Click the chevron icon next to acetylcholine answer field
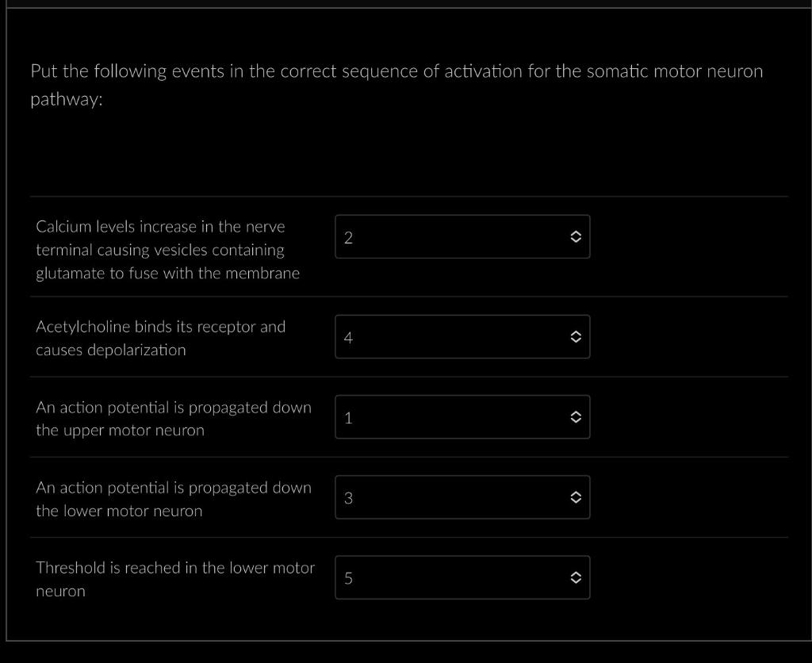812x663 pixels. point(576,336)
